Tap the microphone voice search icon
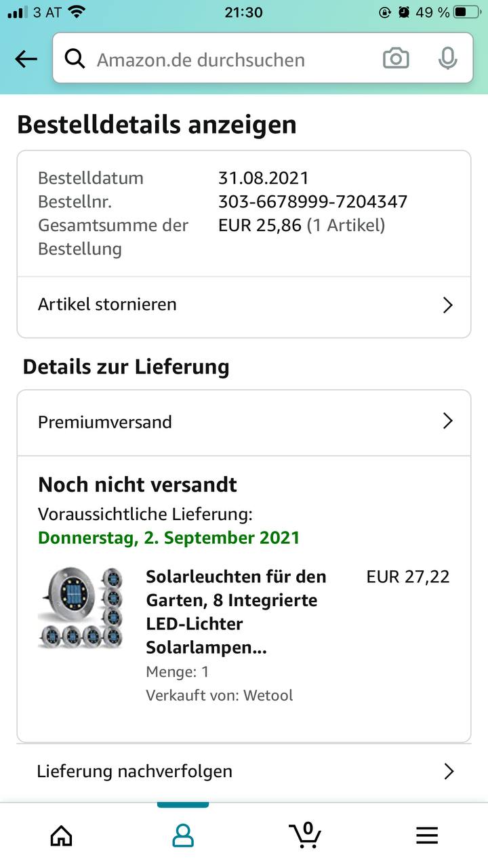The image size is (488, 868). [x=447, y=59]
